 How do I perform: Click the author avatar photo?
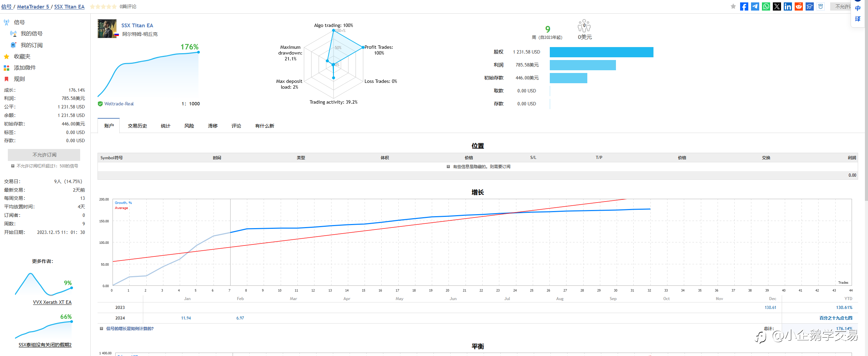[x=107, y=29]
